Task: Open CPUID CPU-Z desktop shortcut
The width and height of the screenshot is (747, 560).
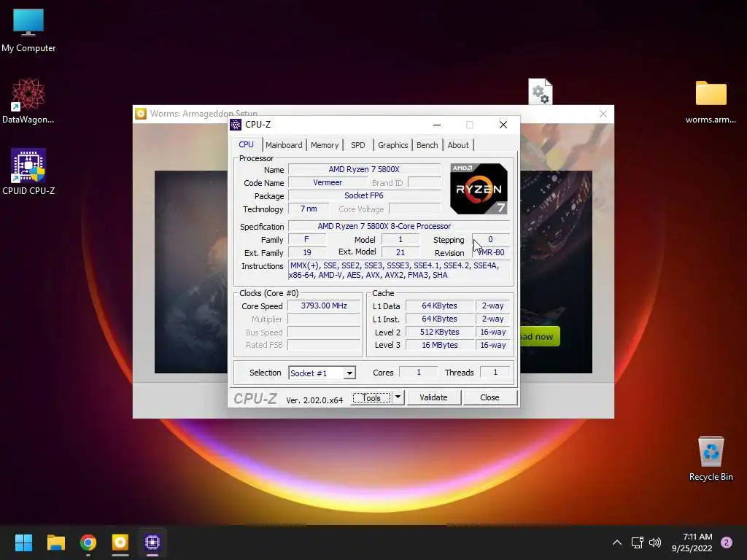Action: (x=28, y=172)
